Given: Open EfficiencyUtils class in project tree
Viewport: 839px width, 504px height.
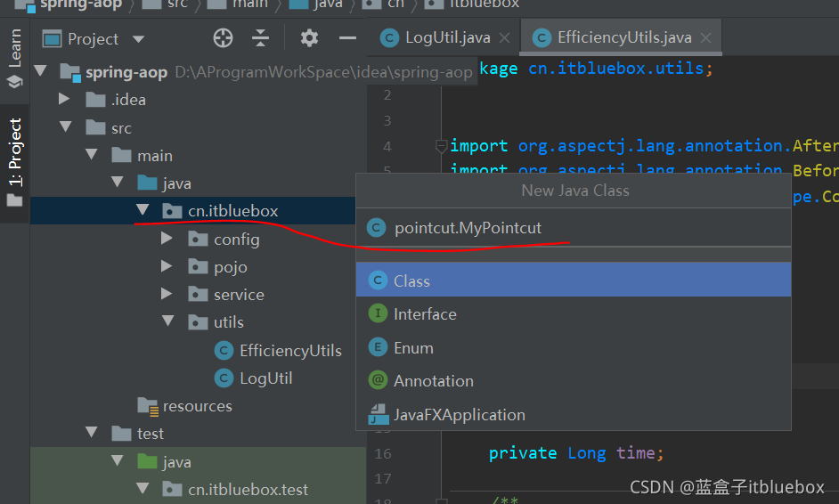Looking at the screenshot, I should (x=290, y=351).
